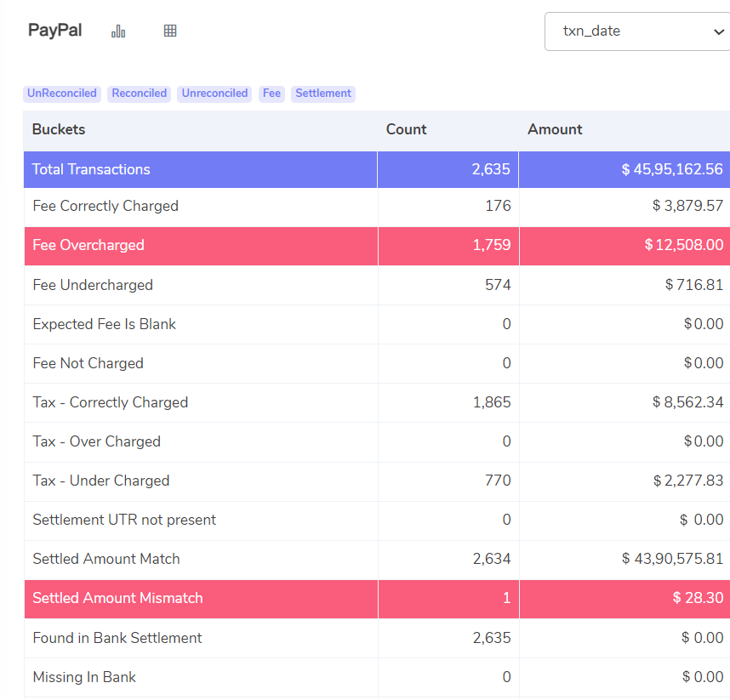Open the txn_date dropdown
The image size is (730, 700).
636,31
